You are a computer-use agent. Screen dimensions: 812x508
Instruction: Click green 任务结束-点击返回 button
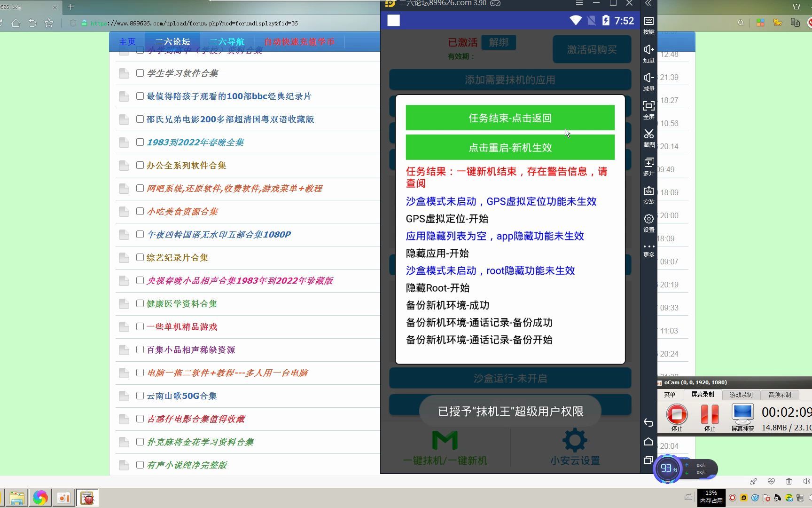coord(510,118)
